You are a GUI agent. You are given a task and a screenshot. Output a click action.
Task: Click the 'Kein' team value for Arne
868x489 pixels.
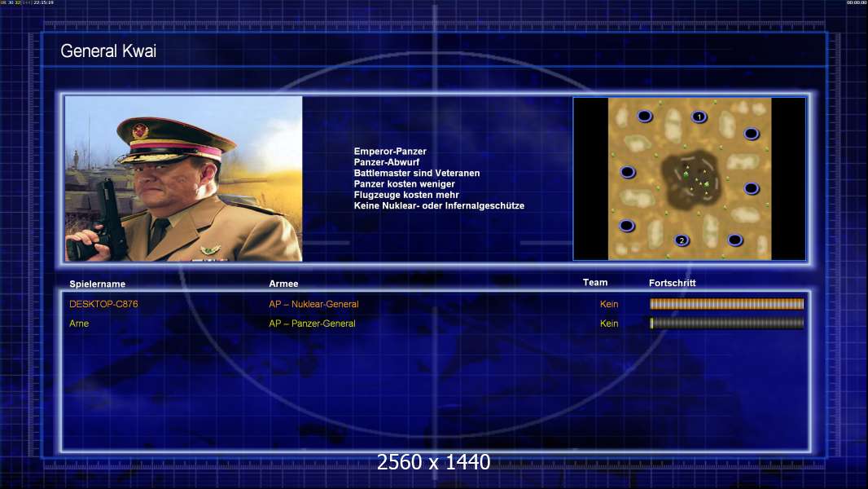click(x=609, y=324)
